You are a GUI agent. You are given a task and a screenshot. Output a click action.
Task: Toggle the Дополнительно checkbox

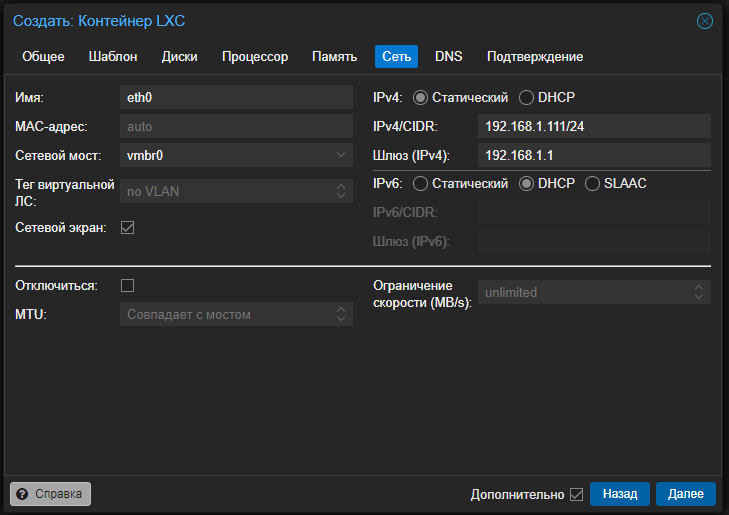click(x=577, y=494)
